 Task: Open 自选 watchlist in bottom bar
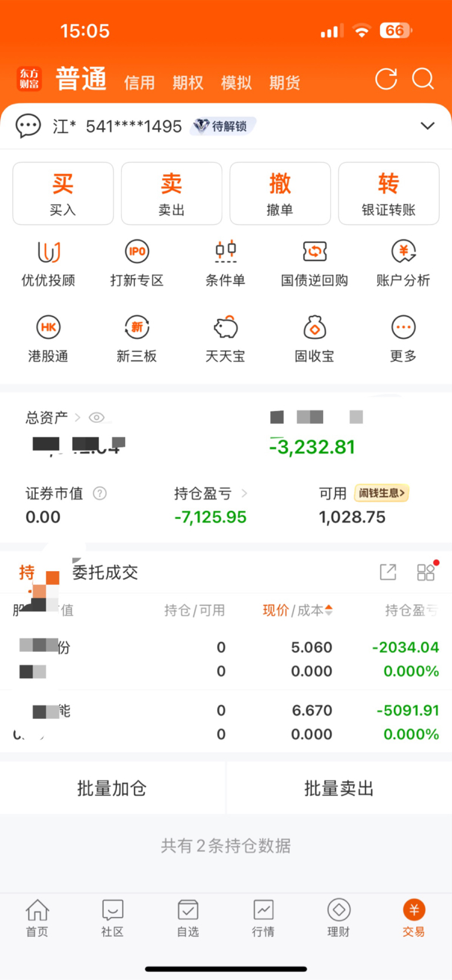click(x=188, y=918)
